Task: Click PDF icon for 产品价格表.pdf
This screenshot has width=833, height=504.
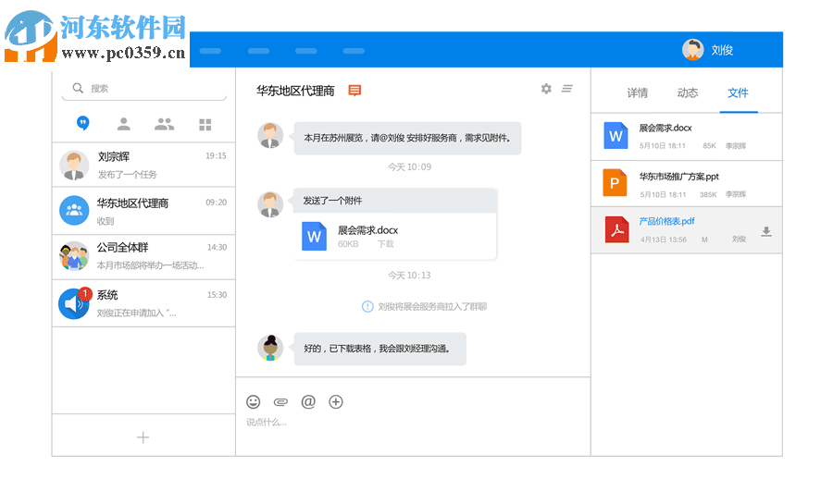Action: coord(616,229)
